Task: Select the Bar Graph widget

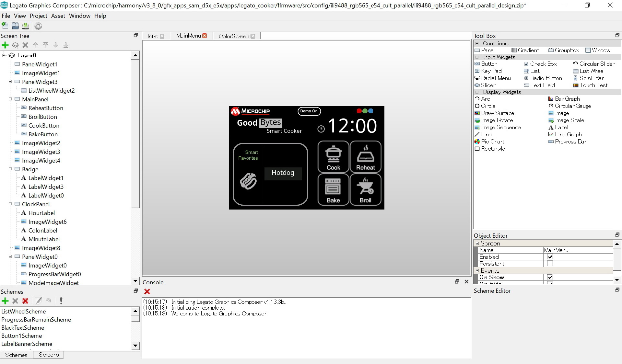Action: click(564, 99)
